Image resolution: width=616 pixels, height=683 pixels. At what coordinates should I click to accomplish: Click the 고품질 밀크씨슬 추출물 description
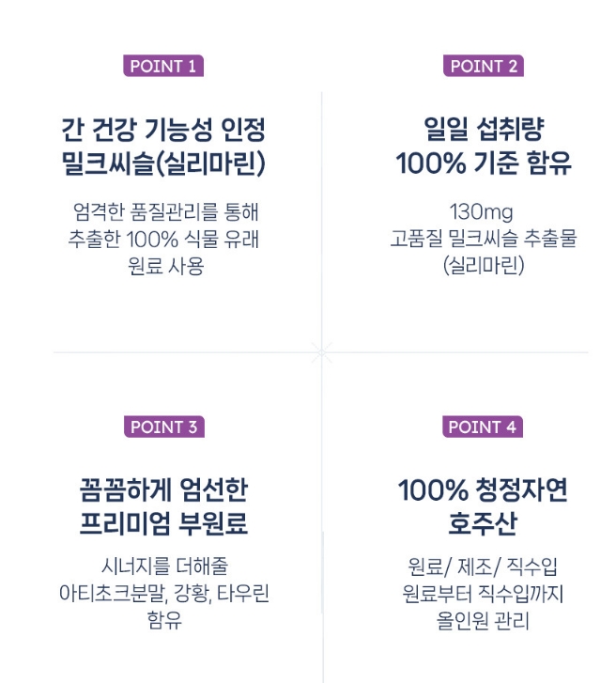point(484,239)
